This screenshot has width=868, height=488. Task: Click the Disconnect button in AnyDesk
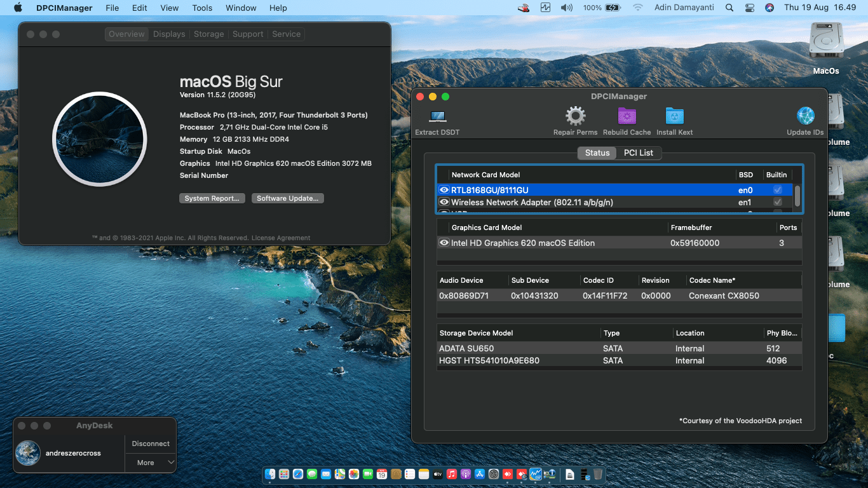tap(151, 444)
